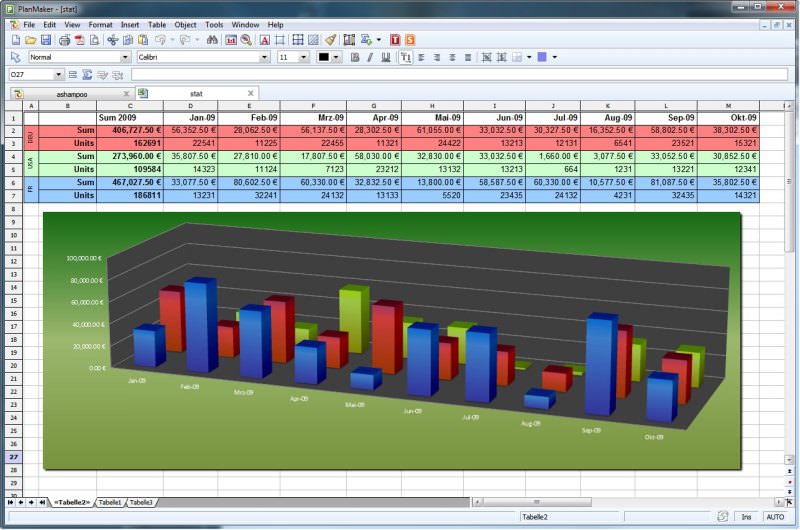800x530 pixels.
Task: Redo action with redo arrow icon
Action: coord(185,40)
